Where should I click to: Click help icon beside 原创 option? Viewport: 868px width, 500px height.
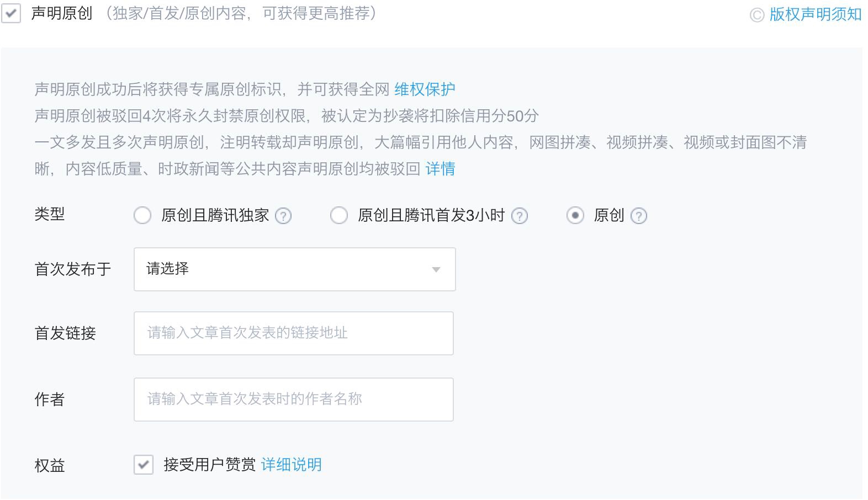(x=639, y=216)
